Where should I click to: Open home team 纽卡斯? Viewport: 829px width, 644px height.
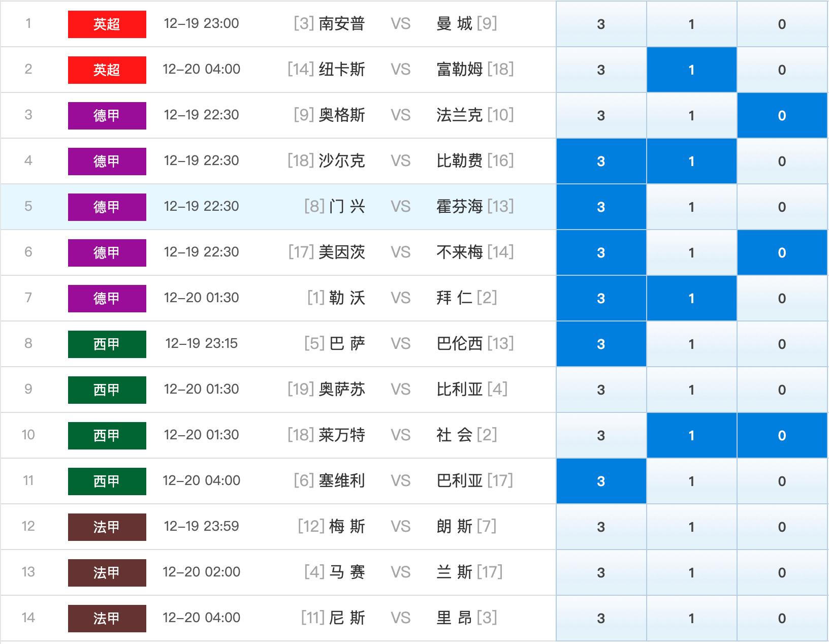coord(342,70)
